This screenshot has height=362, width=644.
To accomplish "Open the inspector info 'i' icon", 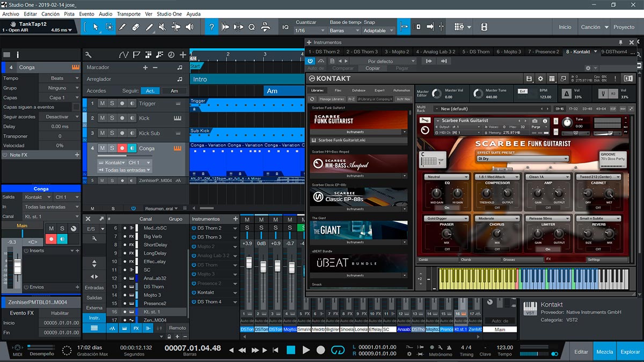I will point(18,55).
